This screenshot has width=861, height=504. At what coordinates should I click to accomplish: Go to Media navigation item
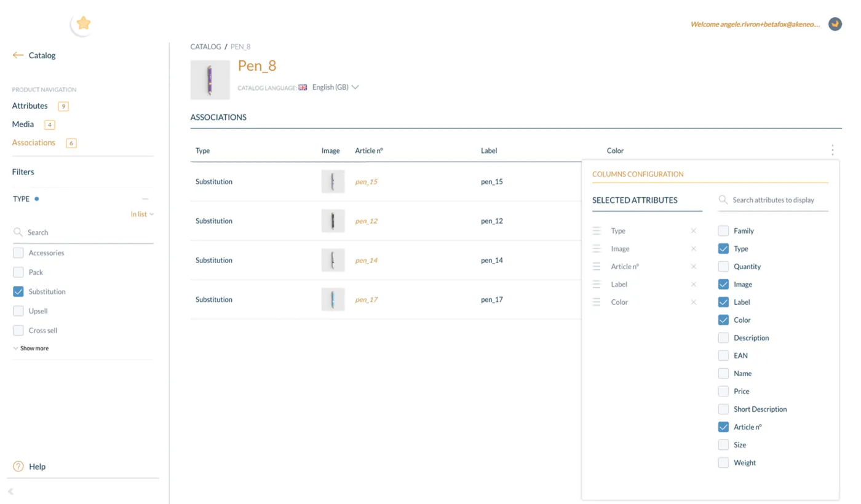(23, 124)
